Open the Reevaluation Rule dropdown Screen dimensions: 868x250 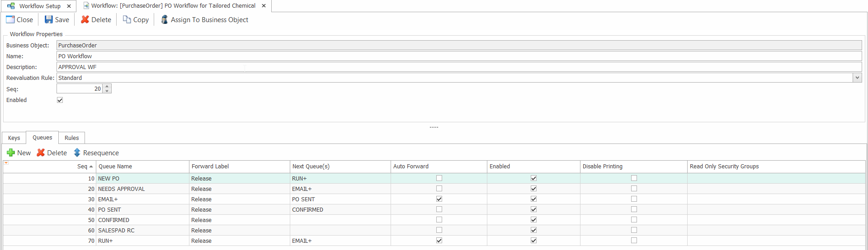(857, 78)
